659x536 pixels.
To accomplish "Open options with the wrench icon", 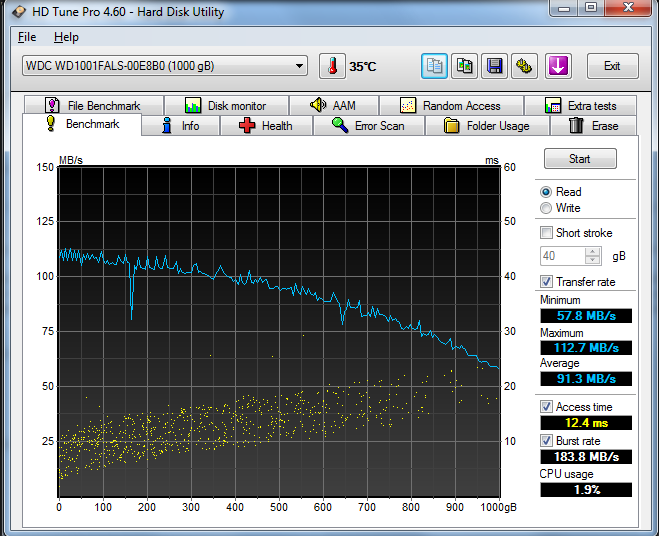I will (x=525, y=66).
